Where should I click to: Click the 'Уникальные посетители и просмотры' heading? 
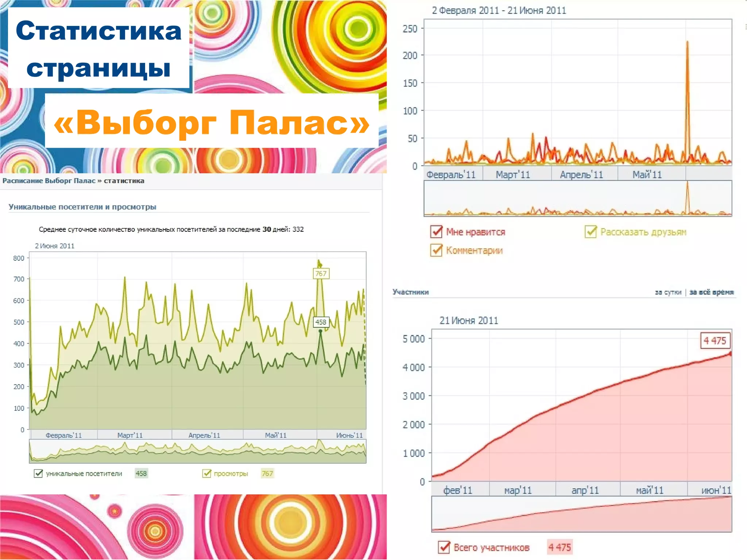[82, 207]
